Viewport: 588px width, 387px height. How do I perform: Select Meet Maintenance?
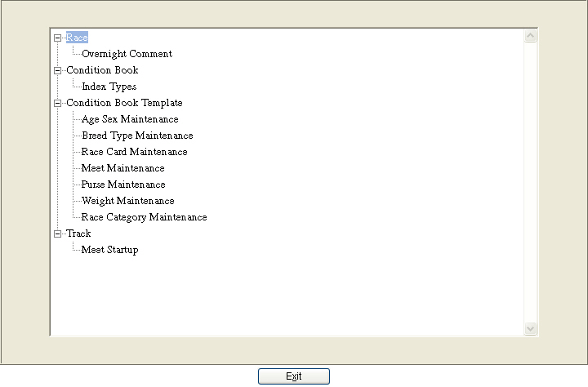pyautogui.click(x=122, y=168)
